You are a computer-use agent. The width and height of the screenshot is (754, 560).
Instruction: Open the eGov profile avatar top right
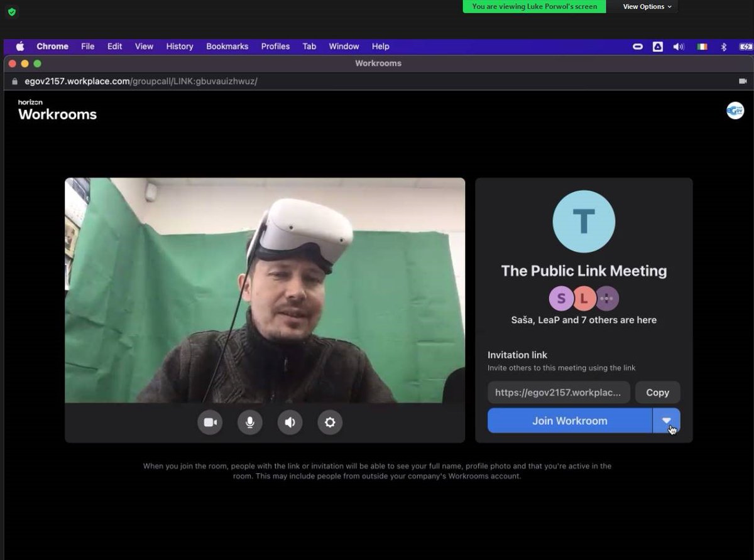(x=735, y=110)
